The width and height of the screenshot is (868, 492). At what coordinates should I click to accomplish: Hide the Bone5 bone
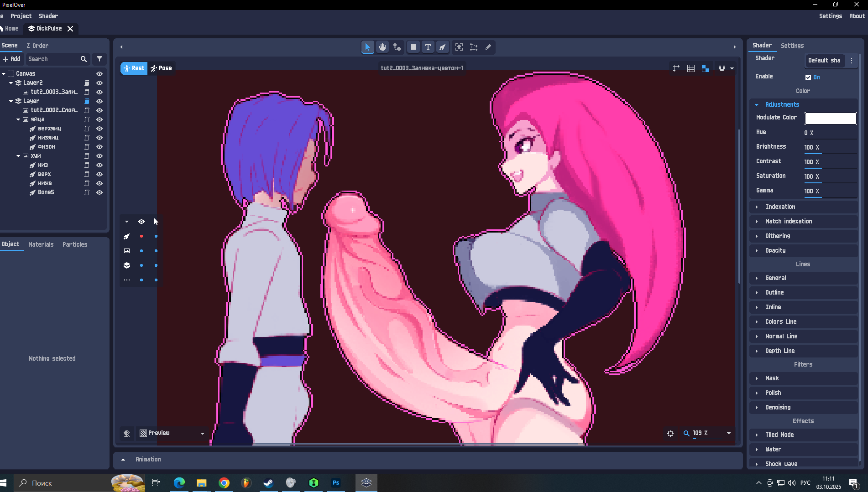(99, 192)
